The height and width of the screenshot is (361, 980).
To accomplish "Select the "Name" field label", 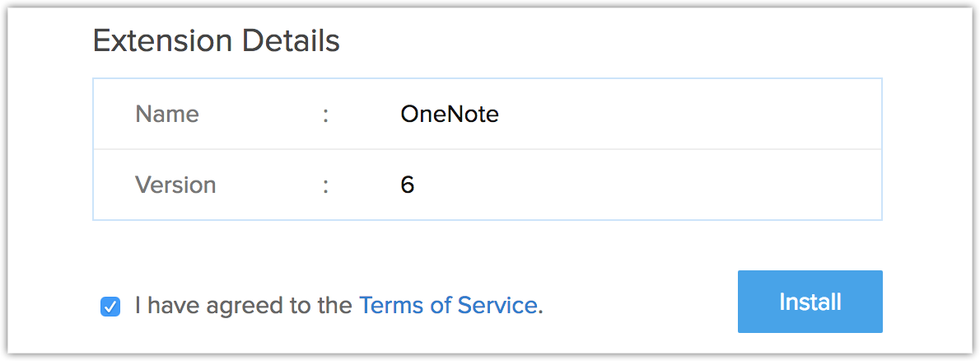I will pyautogui.click(x=166, y=114).
